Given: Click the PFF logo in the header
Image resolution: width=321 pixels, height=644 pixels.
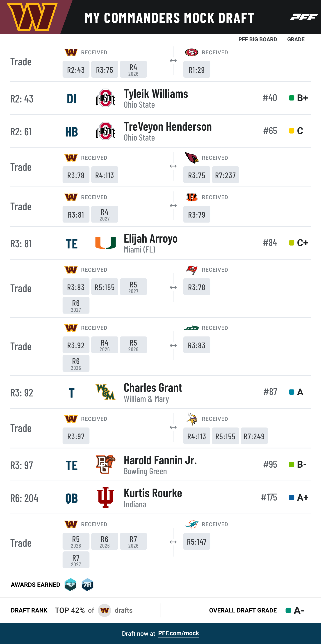Looking at the screenshot, I should click(x=304, y=17).
